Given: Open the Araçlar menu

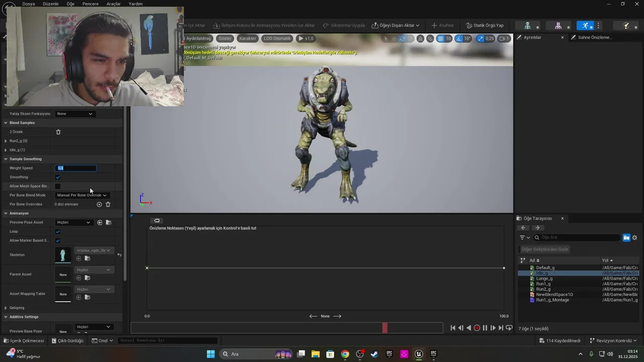Looking at the screenshot, I should [113, 4].
